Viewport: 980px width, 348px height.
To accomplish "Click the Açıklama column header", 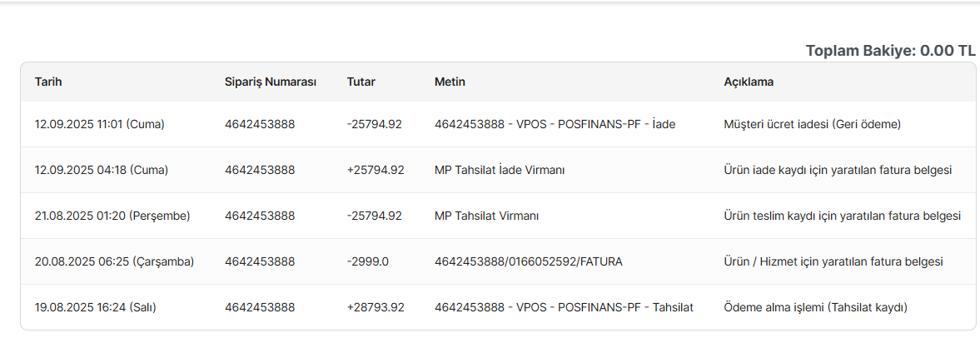I will click(x=749, y=82).
